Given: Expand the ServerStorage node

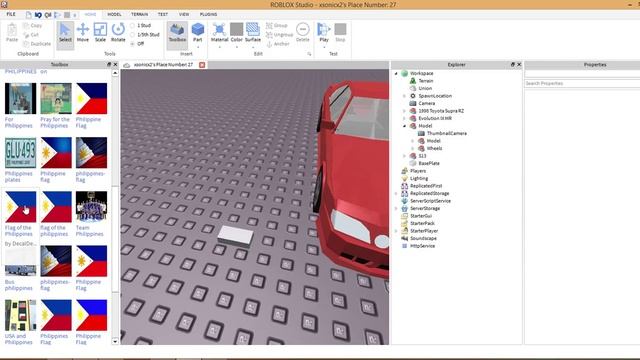Looking at the screenshot, I should tap(396, 209).
